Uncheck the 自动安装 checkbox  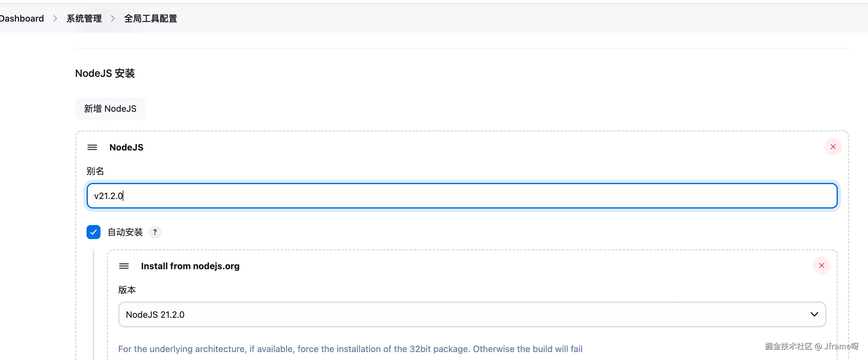[x=93, y=232]
